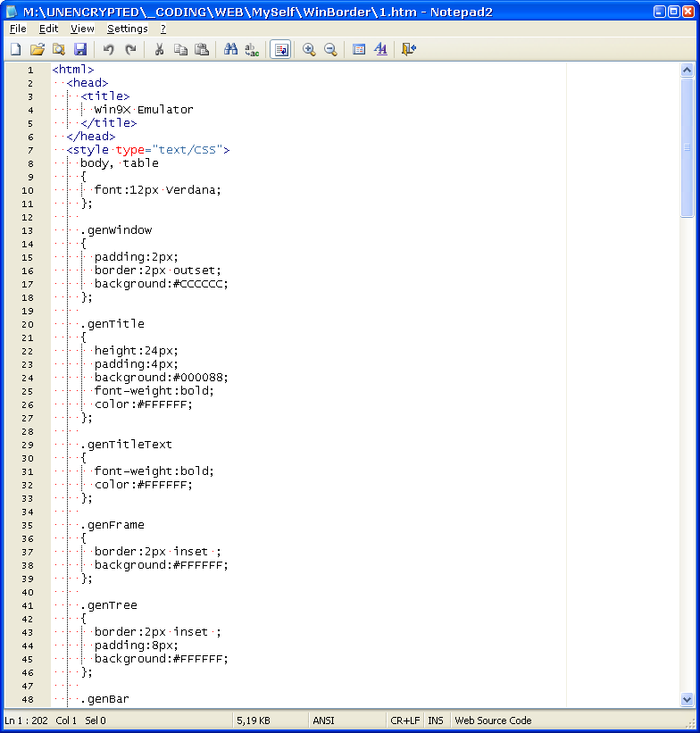Click the .genTitle selector
The height and width of the screenshot is (733, 700).
pyautogui.click(x=112, y=324)
